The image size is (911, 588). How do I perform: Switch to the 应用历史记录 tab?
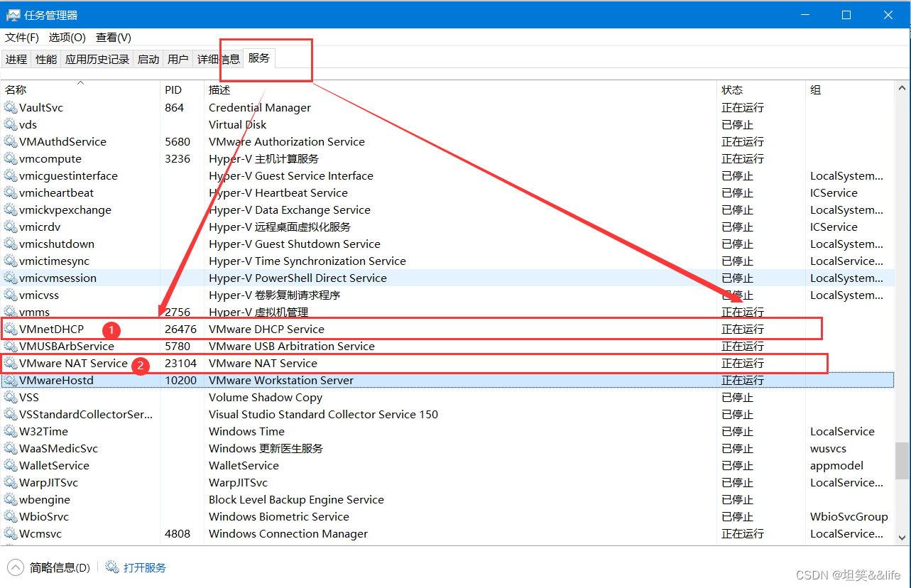tap(97, 60)
